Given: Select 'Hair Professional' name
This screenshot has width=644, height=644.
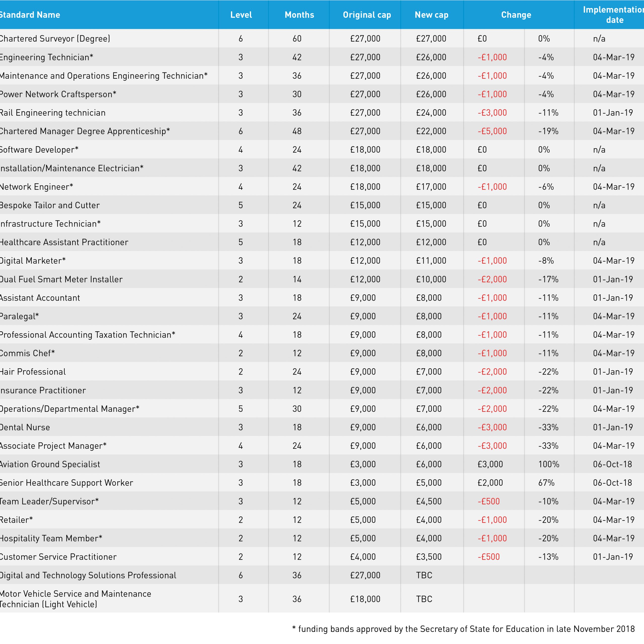Looking at the screenshot, I should [x=33, y=372].
